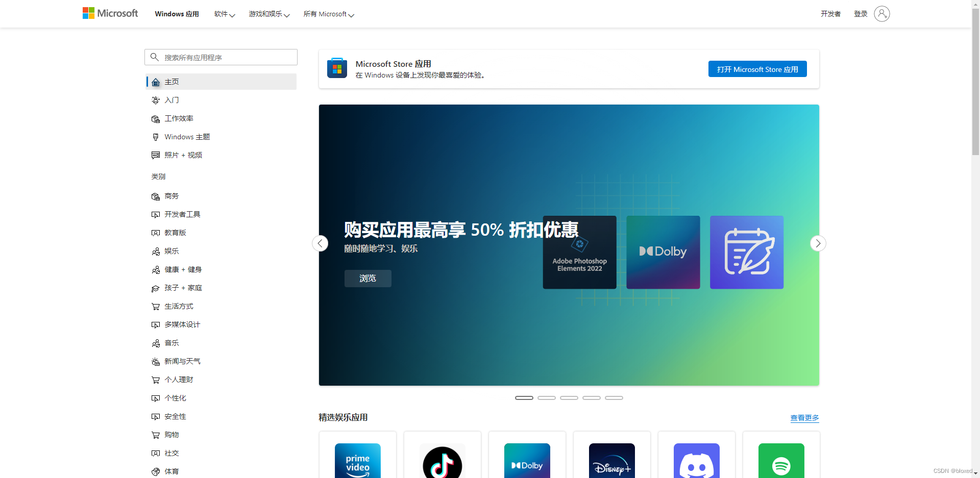Click the 打开 Microsoft Store 应用 button
The height and width of the screenshot is (478, 980).
757,69
